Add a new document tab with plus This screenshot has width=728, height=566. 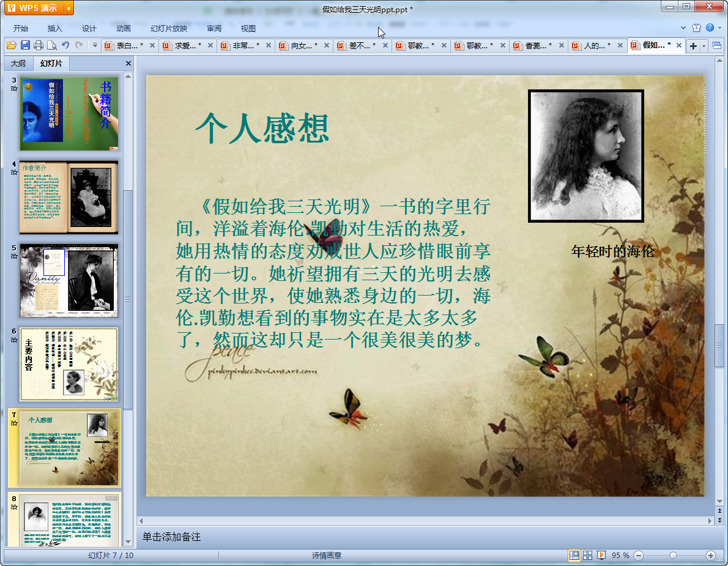[x=693, y=45]
